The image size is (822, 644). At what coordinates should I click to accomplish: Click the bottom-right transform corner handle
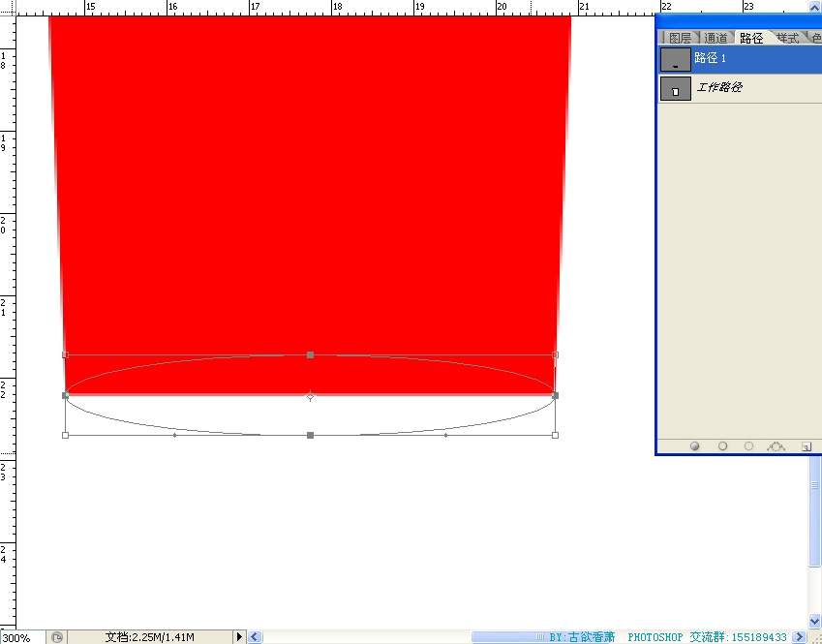[555, 435]
